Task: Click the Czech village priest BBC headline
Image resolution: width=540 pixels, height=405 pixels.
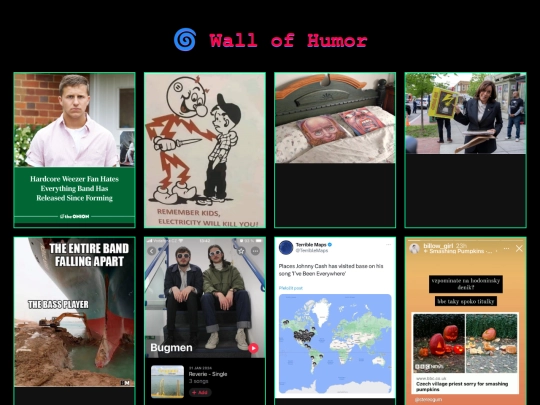Action: click(x=461, y=386)
